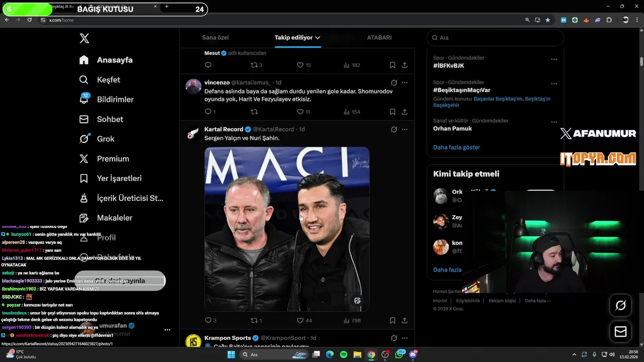The image size is (644, 362).
Task: Open Başarılar Beşiktaş'ım topic link
Action: 498,99
